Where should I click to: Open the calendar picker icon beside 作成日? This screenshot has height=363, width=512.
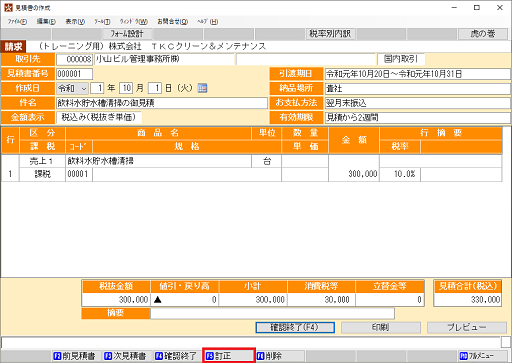(202, 88)
